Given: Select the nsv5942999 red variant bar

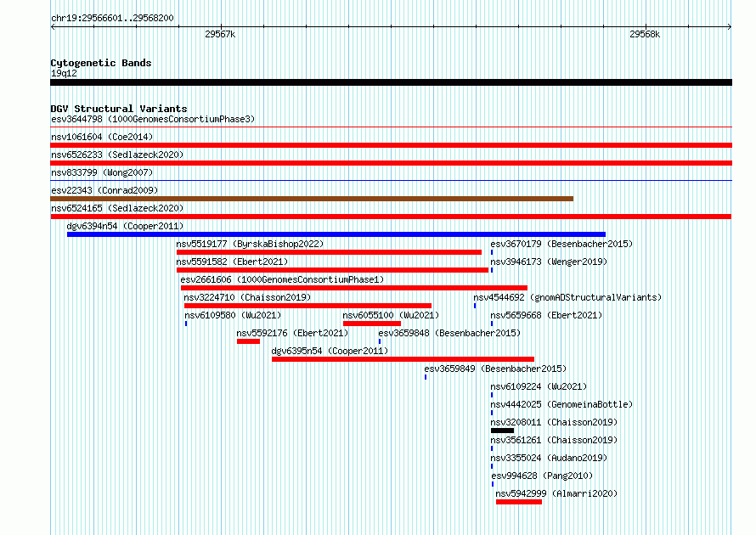Looking at the screenshot, I should pos(519,502).
